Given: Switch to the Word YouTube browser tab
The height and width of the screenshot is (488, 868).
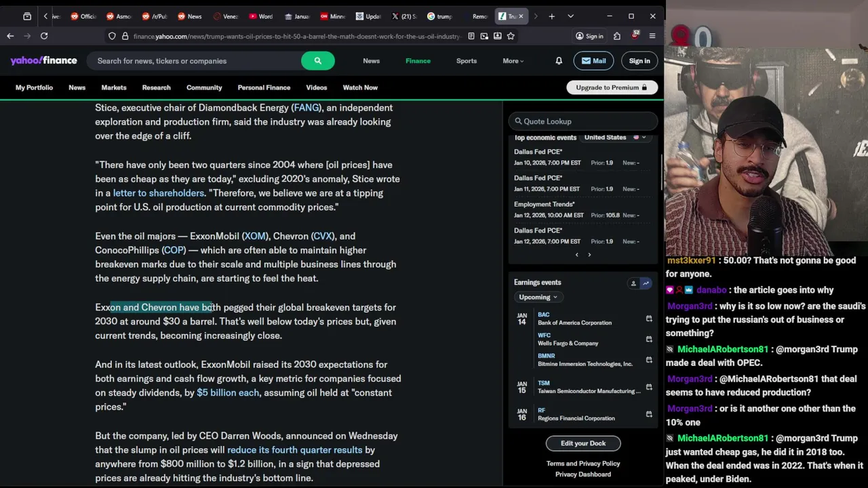Looking at the screenshot, I should [x=261, y=16].
